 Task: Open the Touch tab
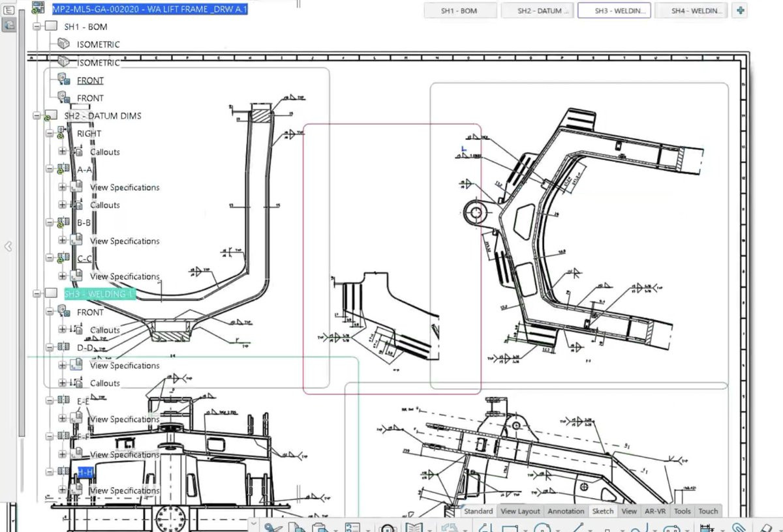[x=708, y=511]
